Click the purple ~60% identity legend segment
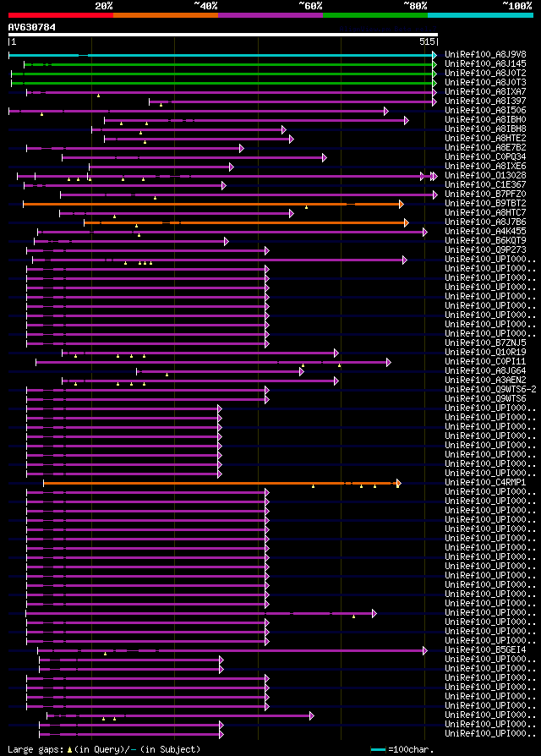The image size is (541, 756). tap(270, 15)
